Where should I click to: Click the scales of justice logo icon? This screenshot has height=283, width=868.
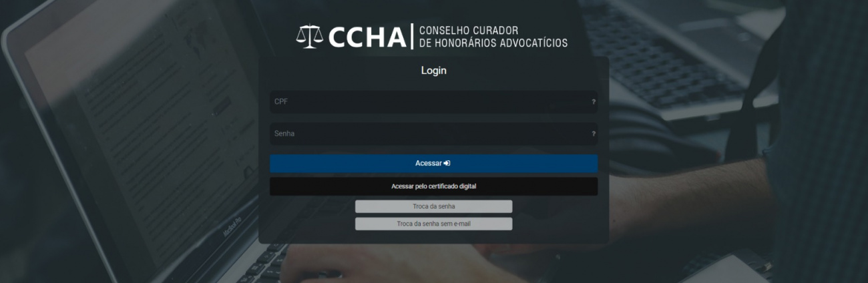click(309, 37)
